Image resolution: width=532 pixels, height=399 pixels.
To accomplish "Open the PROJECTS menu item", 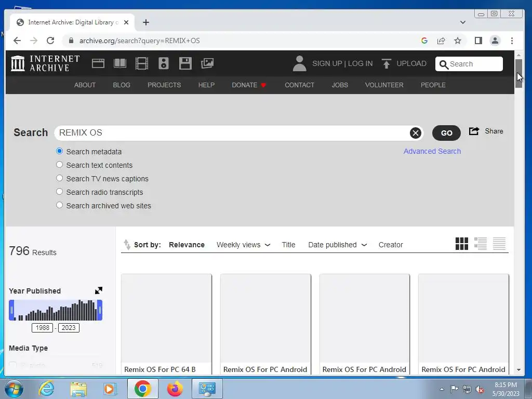I will (x=164, y=85).
